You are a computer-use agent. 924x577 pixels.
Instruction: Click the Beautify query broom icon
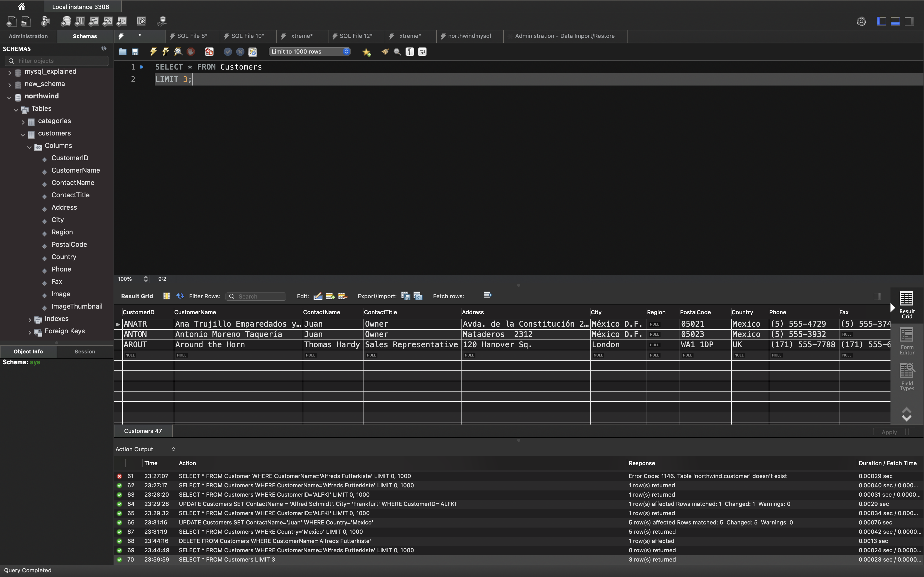click(x=385, y=52)
